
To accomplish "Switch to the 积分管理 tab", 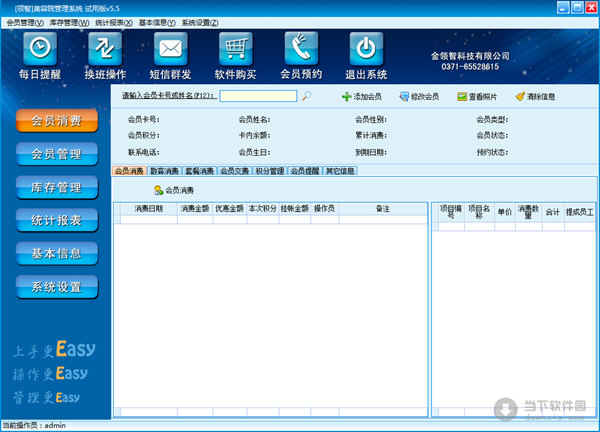I will coord(270,171).
